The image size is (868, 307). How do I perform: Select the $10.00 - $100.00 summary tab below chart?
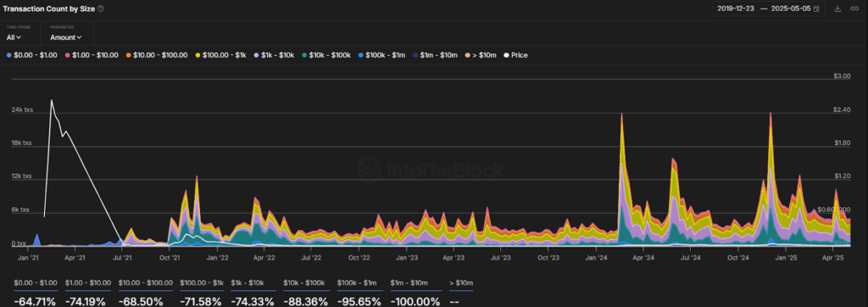pyautogui.click(x=146, y=283)
